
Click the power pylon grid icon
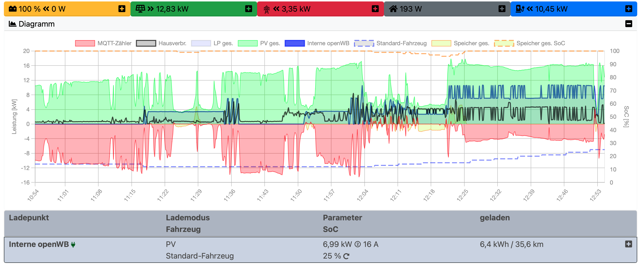coord(267,9)
